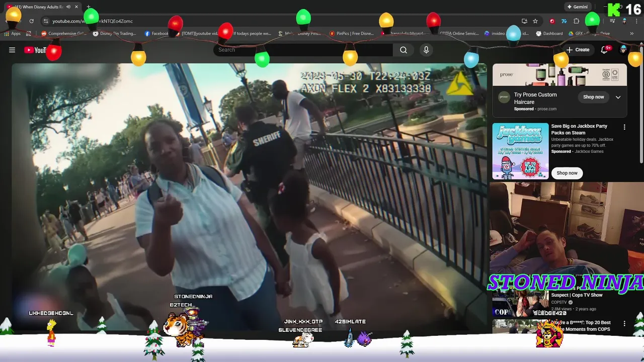The height and width of the screenshot is (362, 644).
Task: Open the tab groups grid icon
Action: tap(29, 34)
